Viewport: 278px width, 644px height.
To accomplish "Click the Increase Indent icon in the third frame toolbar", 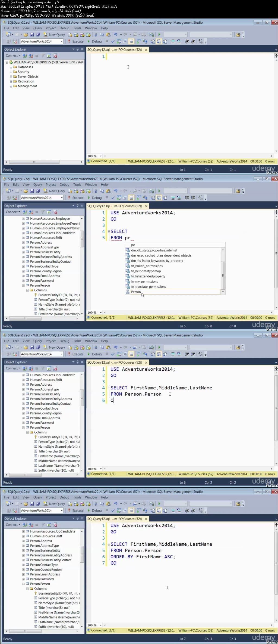I will coord(193,354).
